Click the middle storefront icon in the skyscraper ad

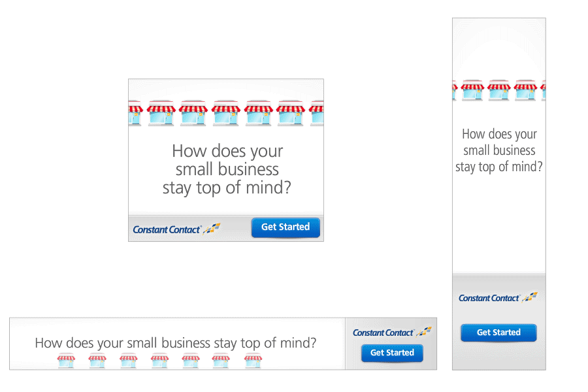pyautogui.click(x=498, y=90)
